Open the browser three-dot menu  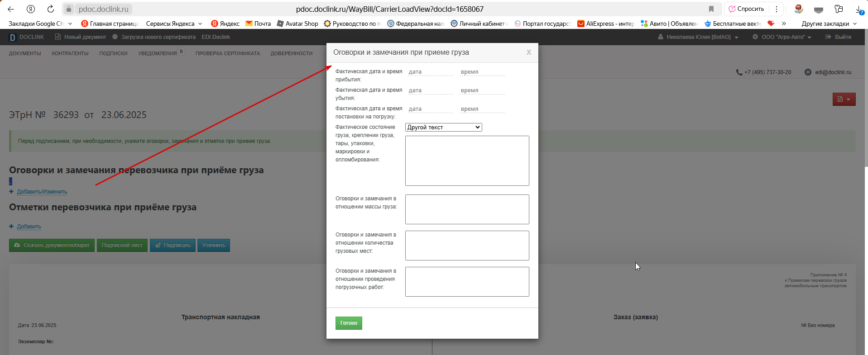pos(777,9)
